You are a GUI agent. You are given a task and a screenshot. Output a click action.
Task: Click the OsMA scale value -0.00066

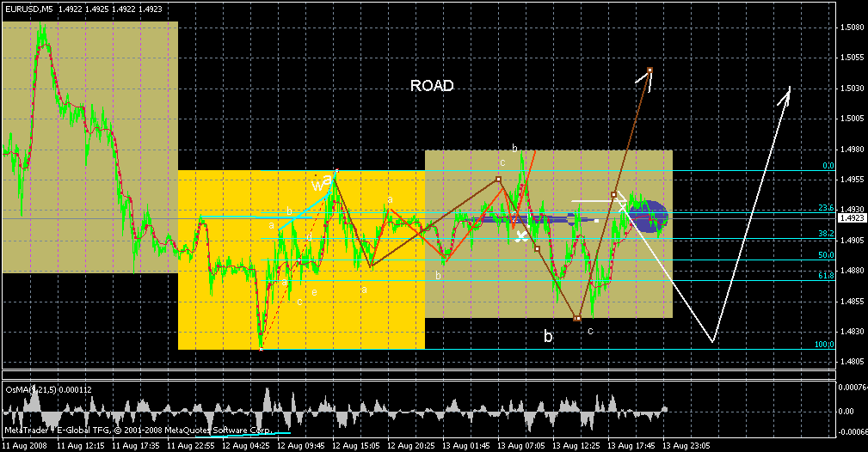(x=853, y=432)
